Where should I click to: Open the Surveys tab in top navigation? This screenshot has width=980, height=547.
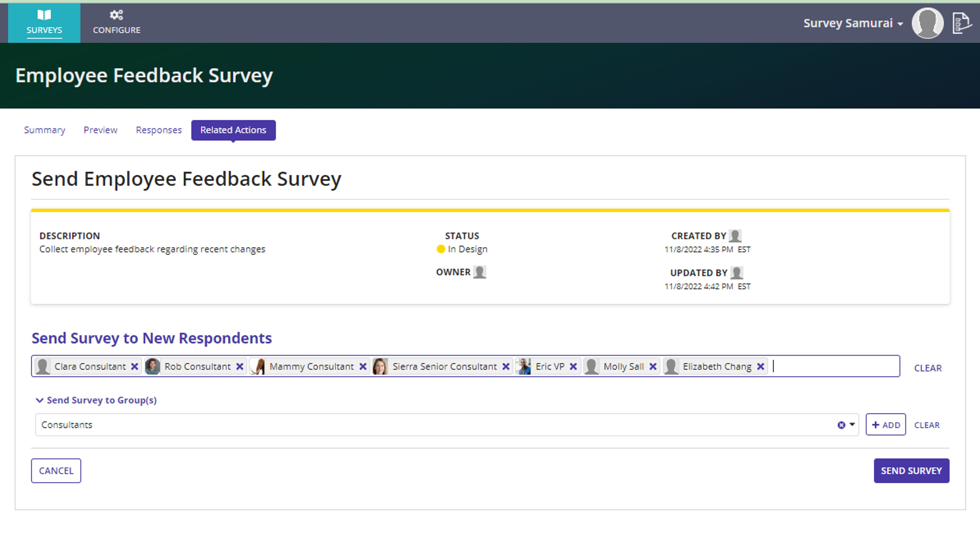pyautogui.click(x=44, y=23)
